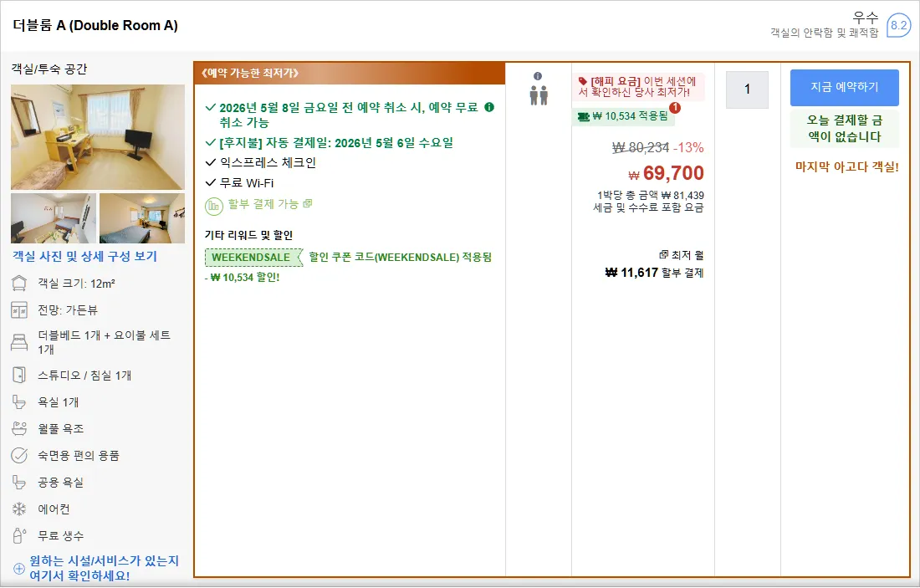Click the bathroom icon beside 욕실 1개

pyautogui.click(x=19, y=402)
